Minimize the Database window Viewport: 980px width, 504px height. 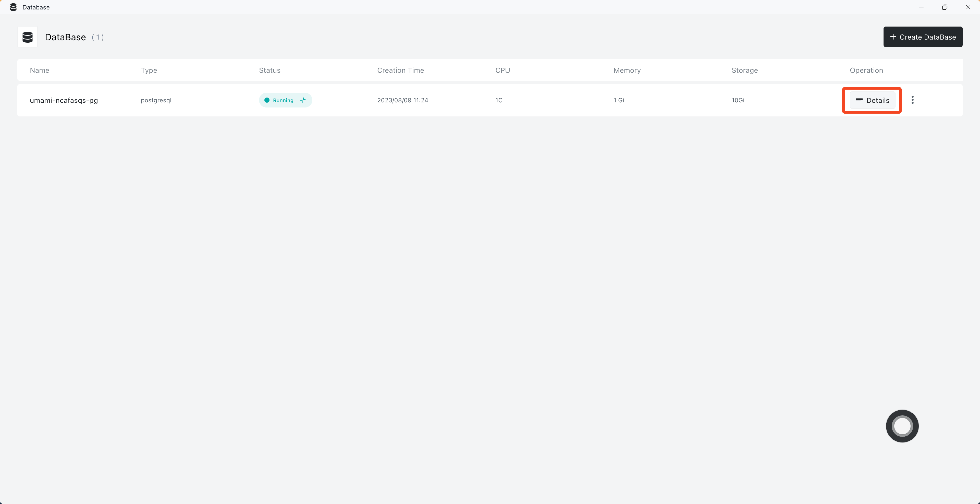click(921, 7)
